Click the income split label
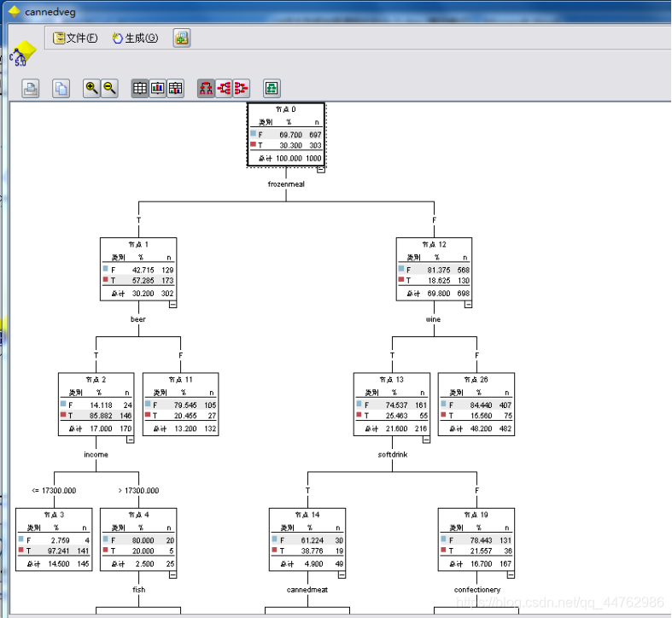Screen dimensions: 672x618 point(96,454)
